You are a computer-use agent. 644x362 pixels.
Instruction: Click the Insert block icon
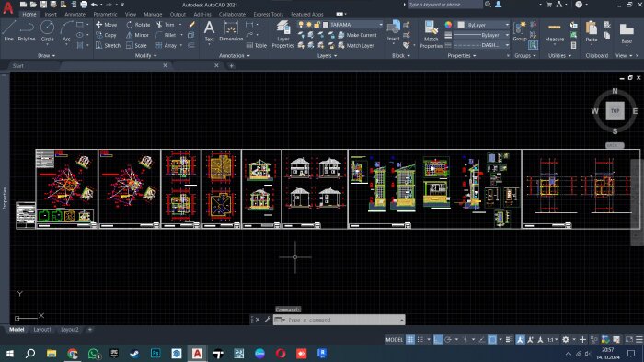(393, 30)
